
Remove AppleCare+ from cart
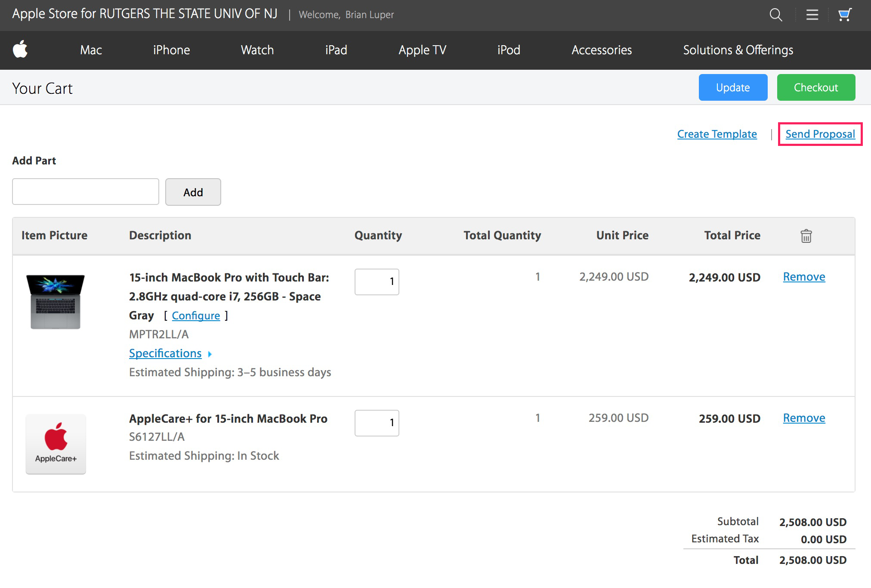[x=803, y=418]
